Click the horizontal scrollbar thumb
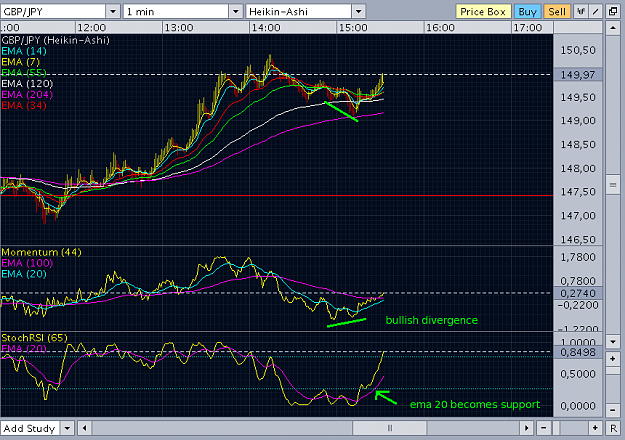The width and height of the screenshot is (625, 440). click(x=389, y=428)
